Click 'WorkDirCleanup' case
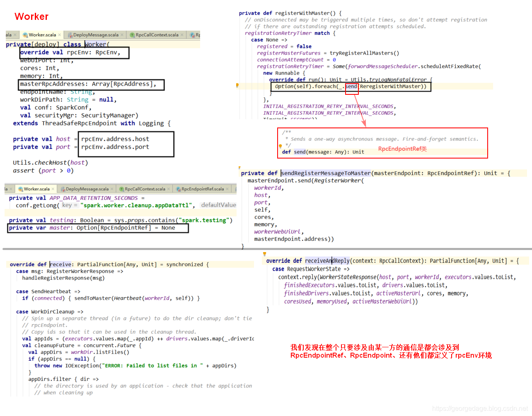Screen dimensions: 532x416 pyautogui.click(x=53, y=312)
